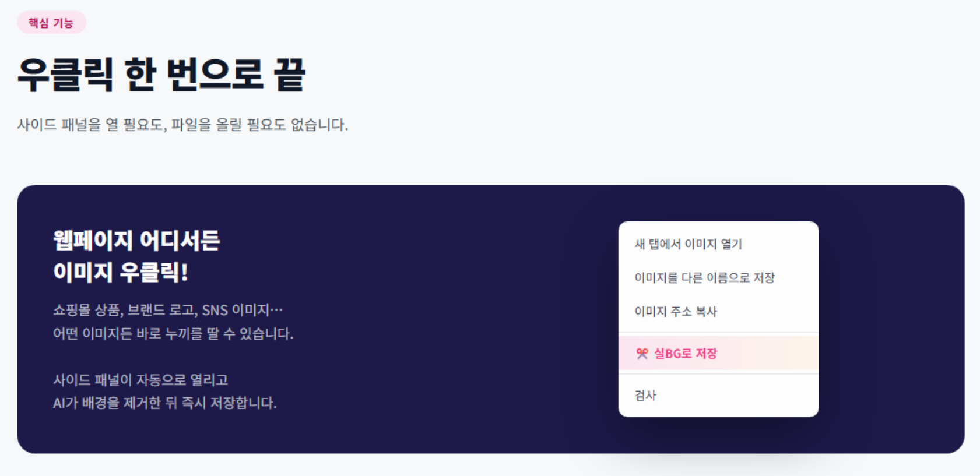980x476 pixels.
Task: Click the separator line above 검사
Action: (x=718, y=374)
